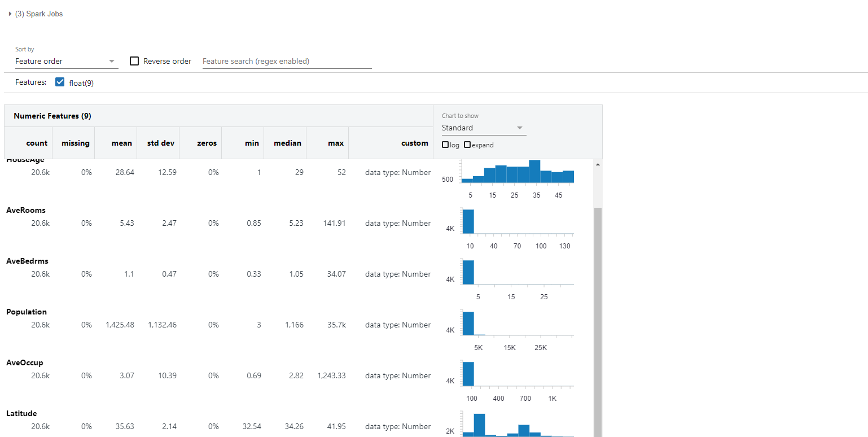Click the HouseAge std dev 12.59

coord(167,172)
